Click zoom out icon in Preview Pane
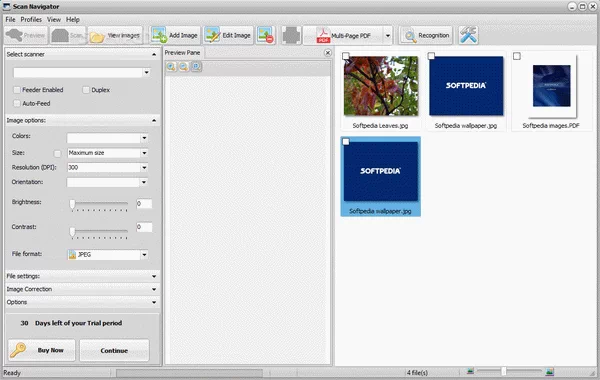600x380 pixels. [x=184, y=67]
